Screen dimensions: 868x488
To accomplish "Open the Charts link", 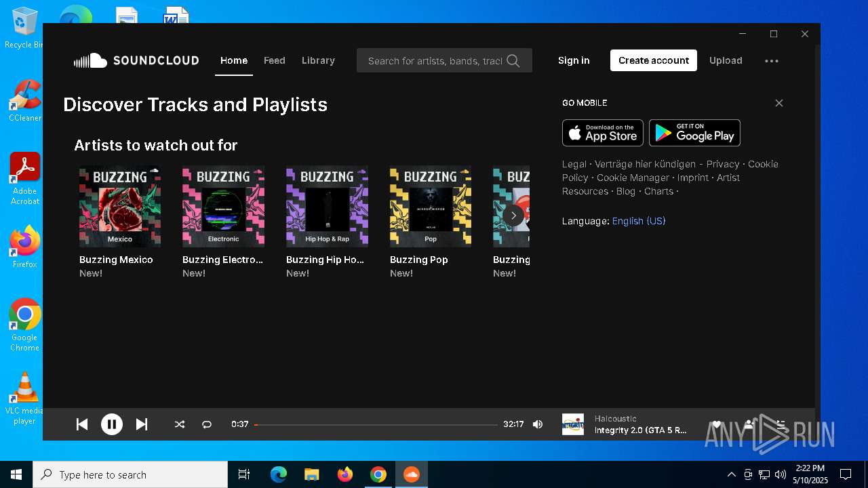I will point(659,191).
